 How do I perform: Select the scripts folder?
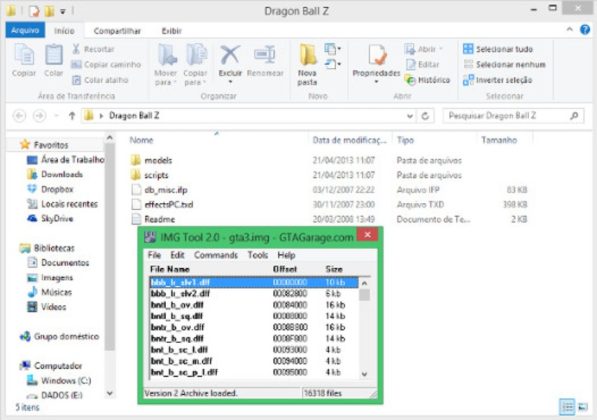click(149, 175)
